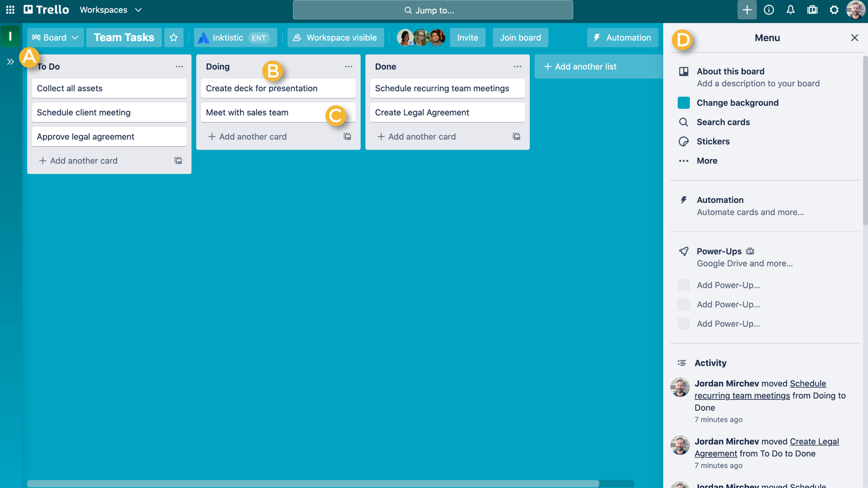Select the Search cards magnifier icon
This screenshot has height=488, width=868.
click(x=684, y=122)
